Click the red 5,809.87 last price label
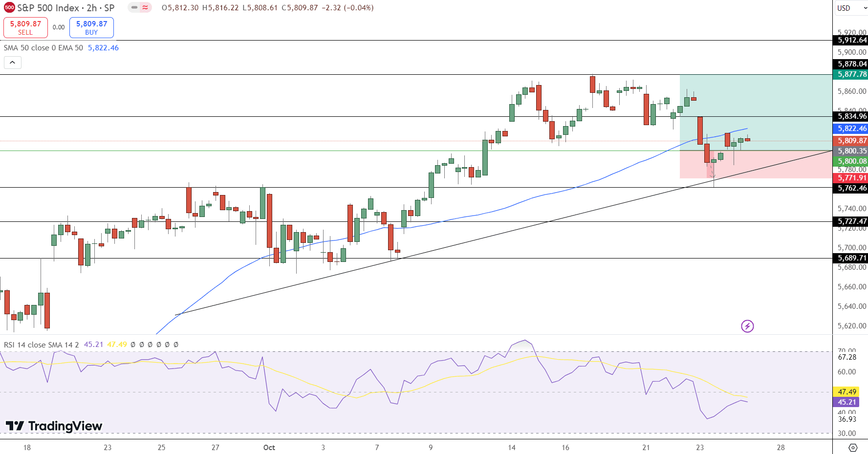This screenshot has height=454, width=868. pyautogui.click(x=850, y=141)
